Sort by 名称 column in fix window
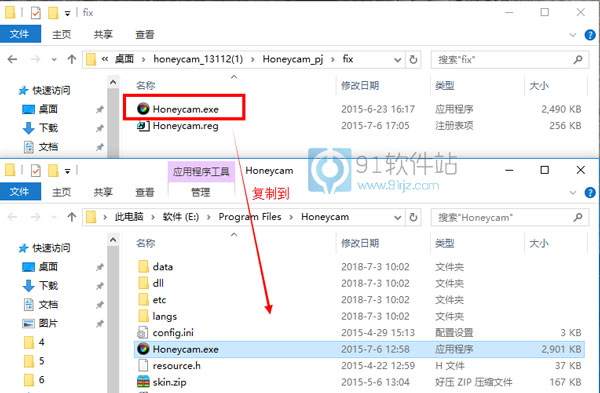Image resolution: width=600 pixels, height=393 pixels. [x=146, y=85]
